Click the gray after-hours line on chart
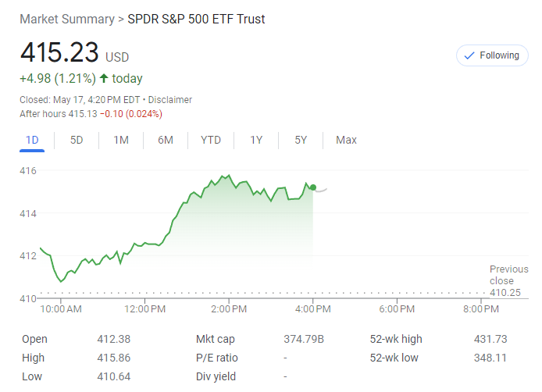Viewport: 542px width, 392px height. click(321, 190)
